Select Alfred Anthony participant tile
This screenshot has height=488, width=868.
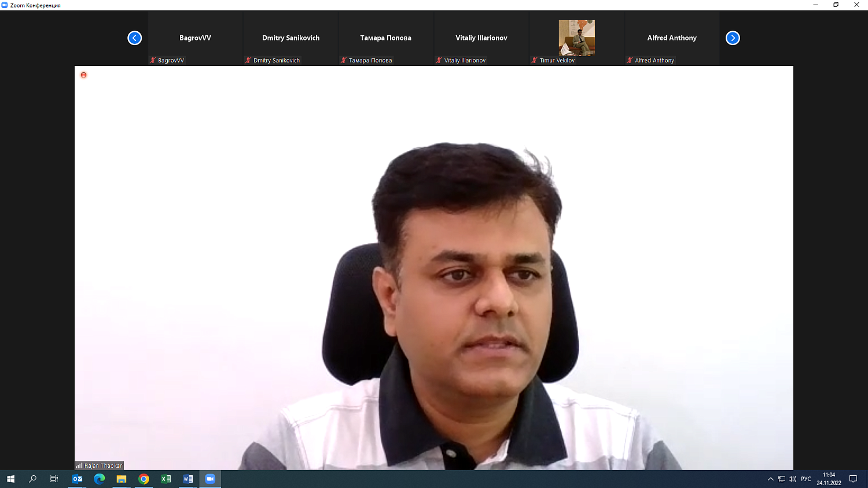coord(672,38)
